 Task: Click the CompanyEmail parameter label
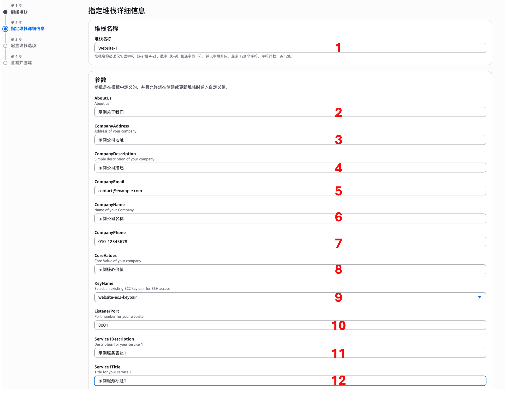pyautogui.click(x=109, y=182)
